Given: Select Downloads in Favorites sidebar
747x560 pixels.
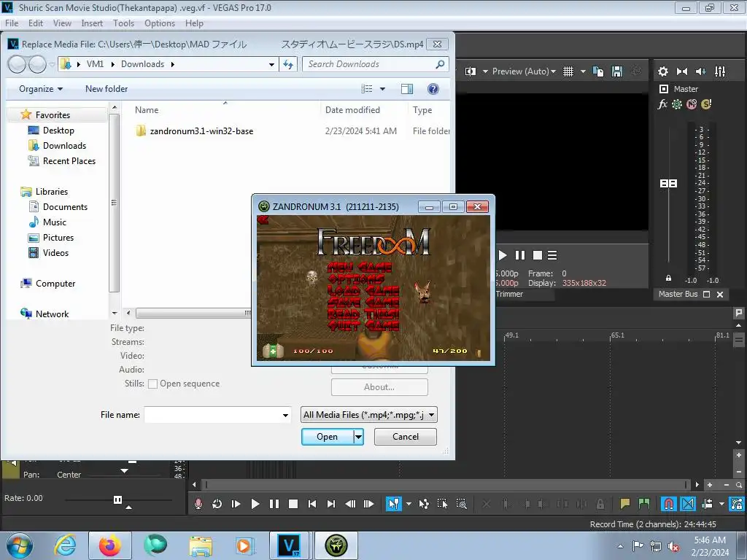Looking at the screenshot, I should pyautogui.click(x=64, y=146).
